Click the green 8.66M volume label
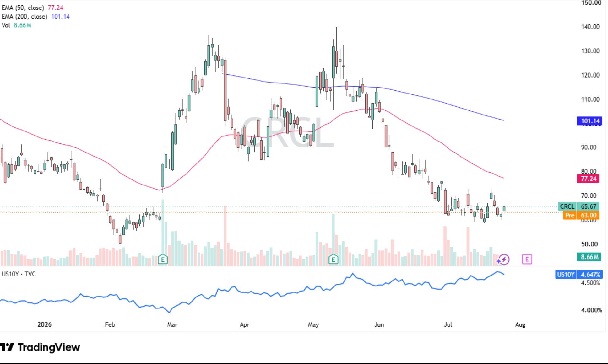Screen dimensions: 608x364 point(589,257)
